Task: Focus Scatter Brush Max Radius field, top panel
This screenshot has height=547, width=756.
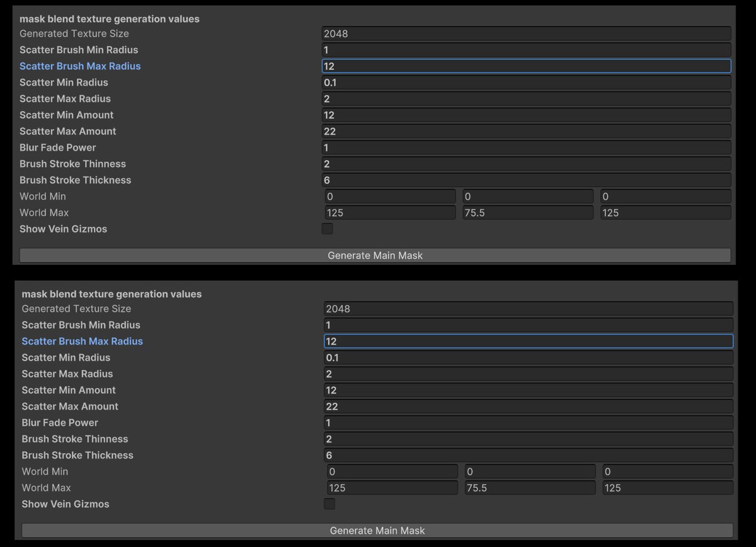Action: click(526, 66)
